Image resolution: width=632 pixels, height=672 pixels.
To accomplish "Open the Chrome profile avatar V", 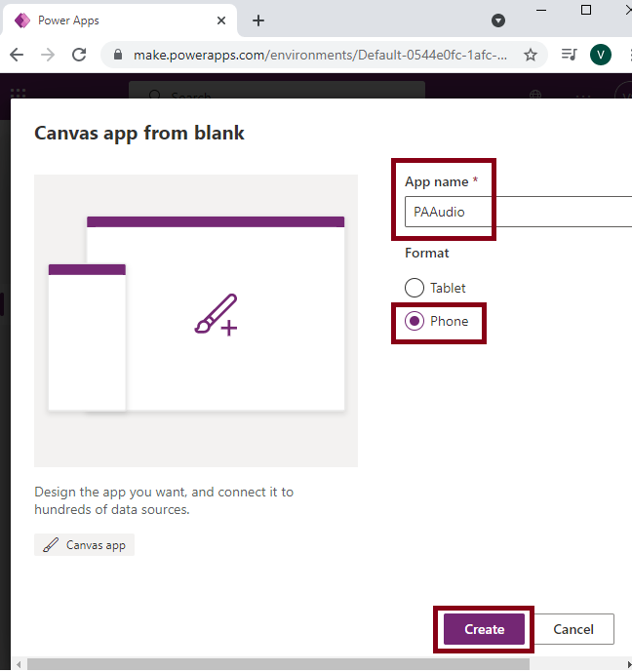I will tap(601, 55).
